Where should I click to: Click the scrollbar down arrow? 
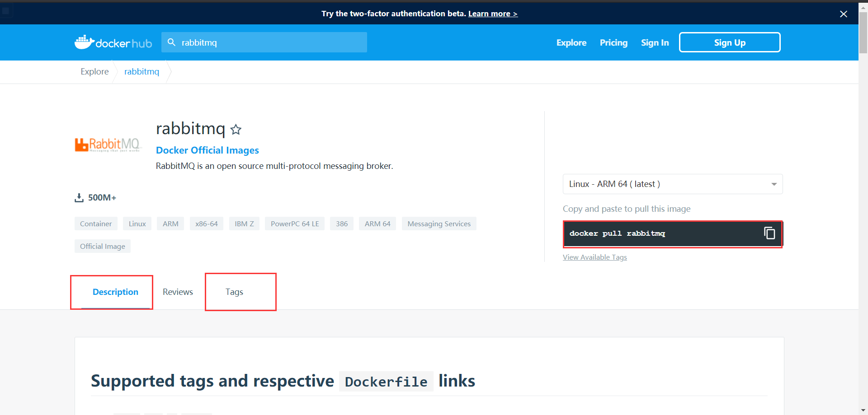(863, 410)
